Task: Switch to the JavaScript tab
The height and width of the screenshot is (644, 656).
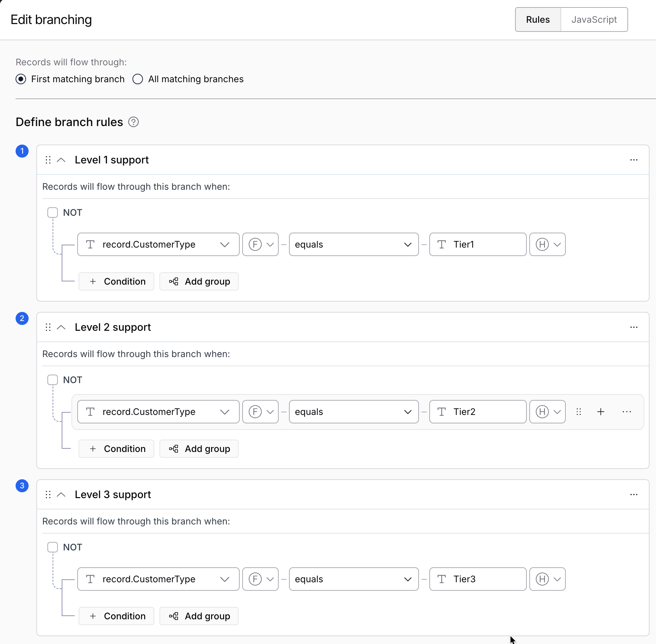Action: click(594, 19)
